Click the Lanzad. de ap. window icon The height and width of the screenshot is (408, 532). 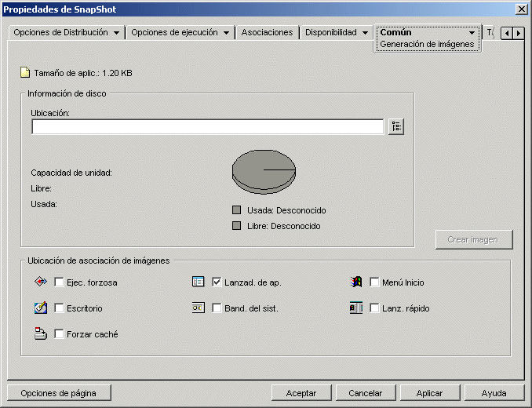point(199,282)
